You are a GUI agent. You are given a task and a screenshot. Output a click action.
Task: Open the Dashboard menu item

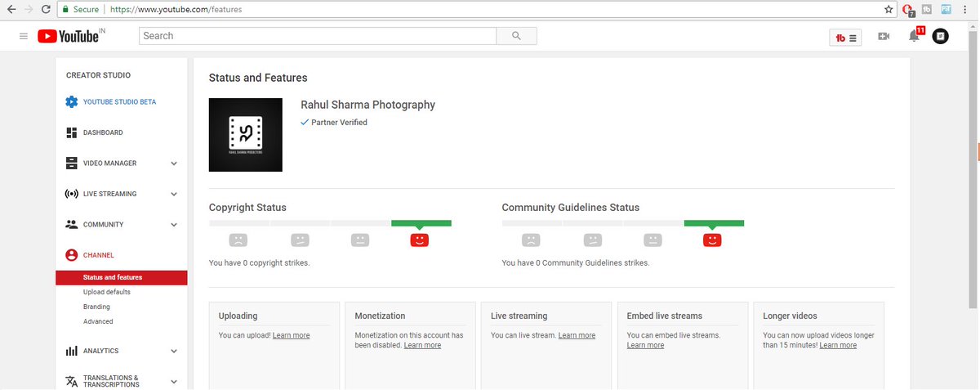click(x=103, y=132)
